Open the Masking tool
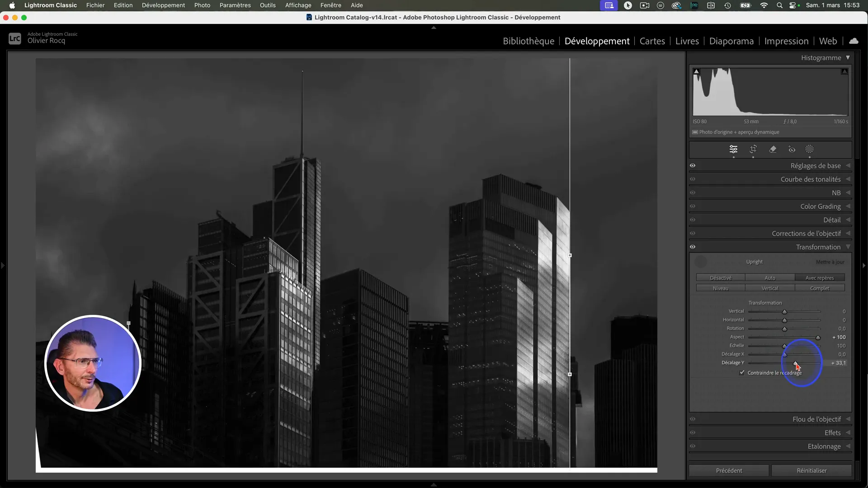This screenshot has height=488, width=868. (x=809, y=149)
